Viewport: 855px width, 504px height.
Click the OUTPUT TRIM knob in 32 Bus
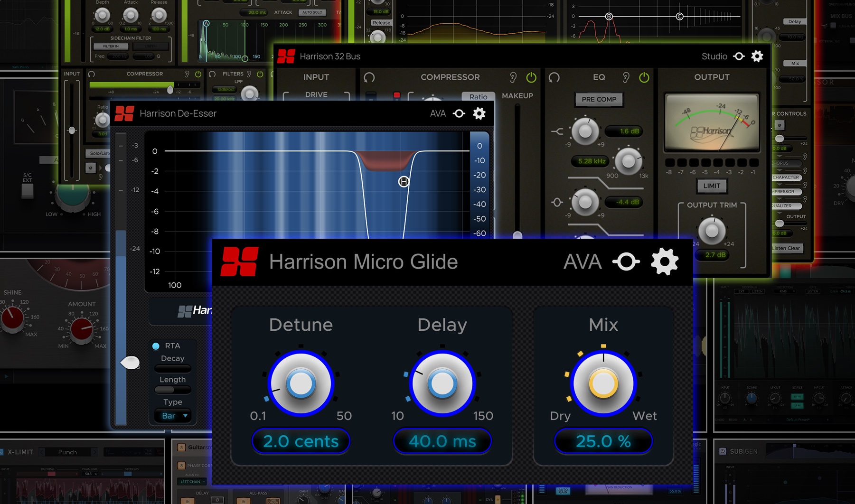pos(712,231)
